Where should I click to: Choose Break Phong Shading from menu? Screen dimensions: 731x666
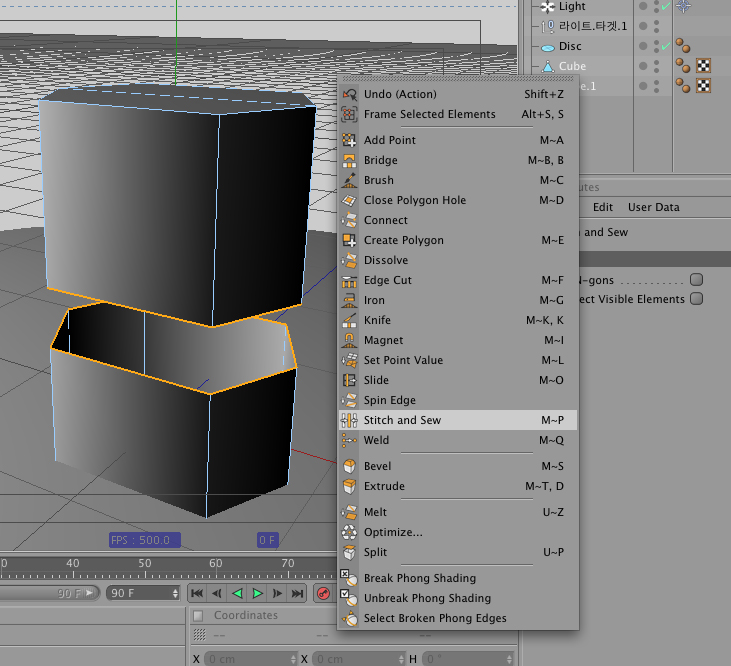tap(420, 578)
